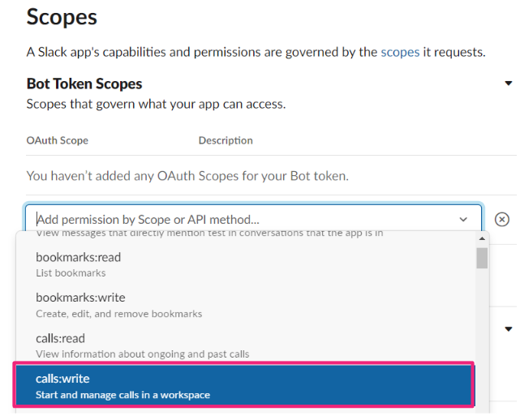The height and width of the screenshot is (420, 520).
Task: Collapse the lower section with the triangle arrow
Action: [509, 329]
